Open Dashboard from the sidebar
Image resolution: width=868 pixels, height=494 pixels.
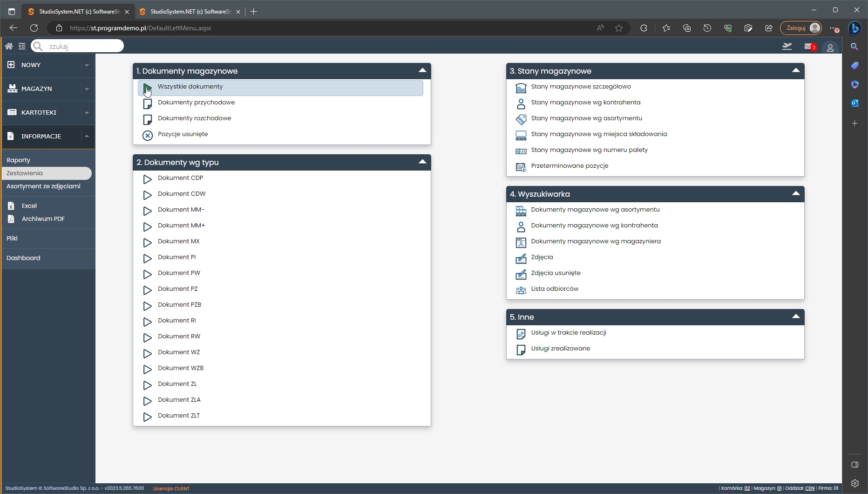coord(23,258)
